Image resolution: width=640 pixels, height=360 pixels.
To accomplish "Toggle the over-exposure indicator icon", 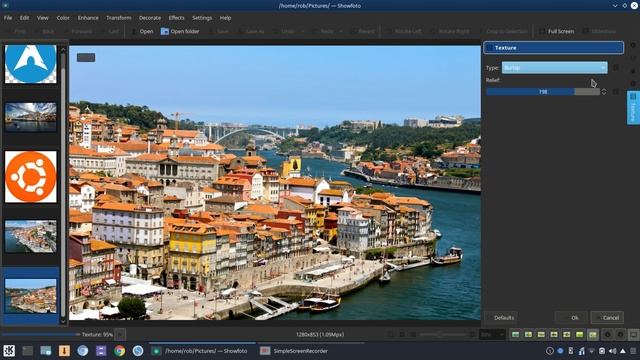I will [x=620, y=334].
